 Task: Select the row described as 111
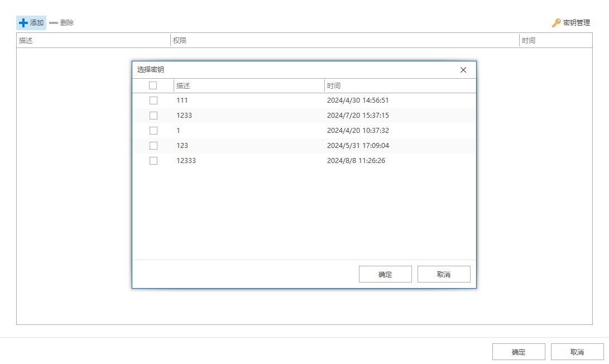click(x=304, y=100)
